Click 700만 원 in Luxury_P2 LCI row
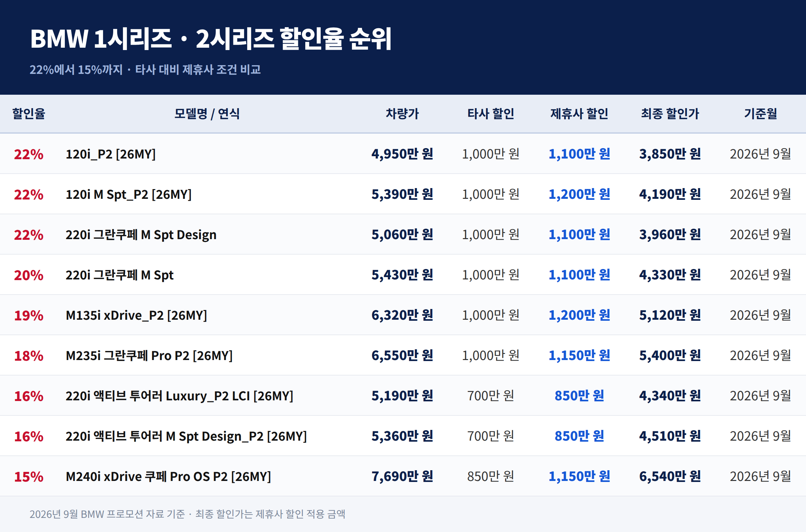The height and width of the screenshot is (532, 806). [491, 396]
